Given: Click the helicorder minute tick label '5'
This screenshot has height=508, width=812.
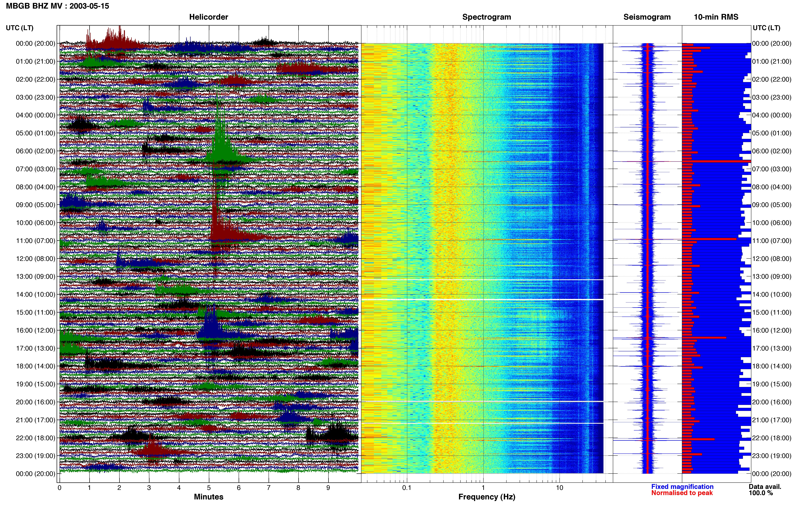Looking at the screenshot, I should click(x=209, y=488).
